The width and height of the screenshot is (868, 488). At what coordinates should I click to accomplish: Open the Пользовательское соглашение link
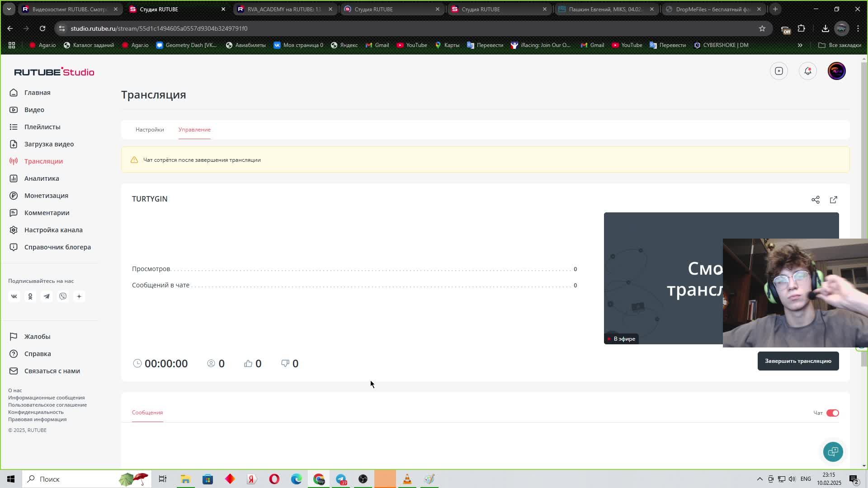pyautogui.click(x=47, y=405)
